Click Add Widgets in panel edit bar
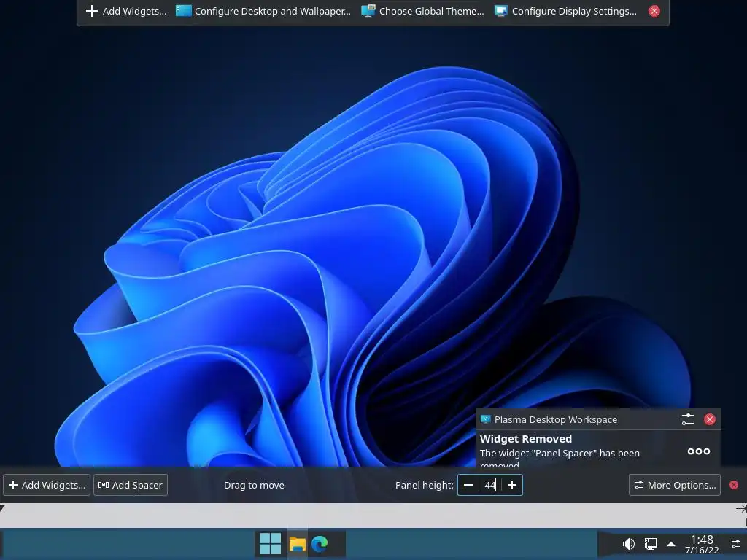The height and width of the screenshot is (560, 747). (47, 485)
